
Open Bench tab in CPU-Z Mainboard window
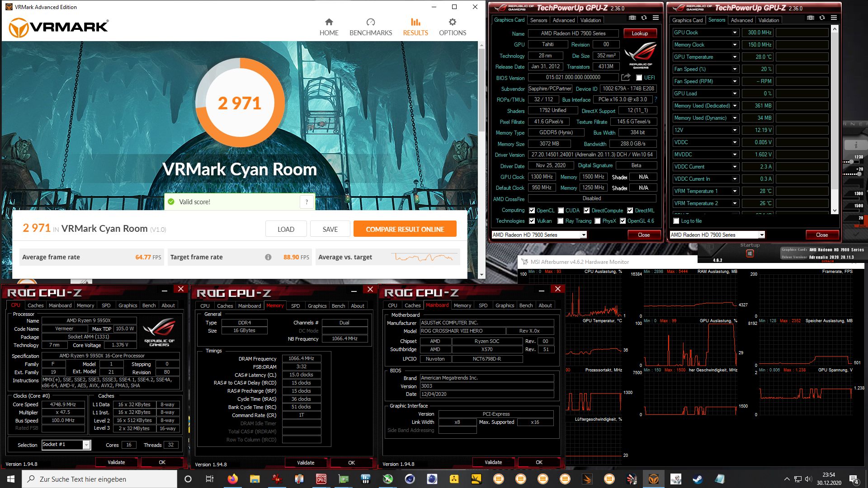(526, 305)
